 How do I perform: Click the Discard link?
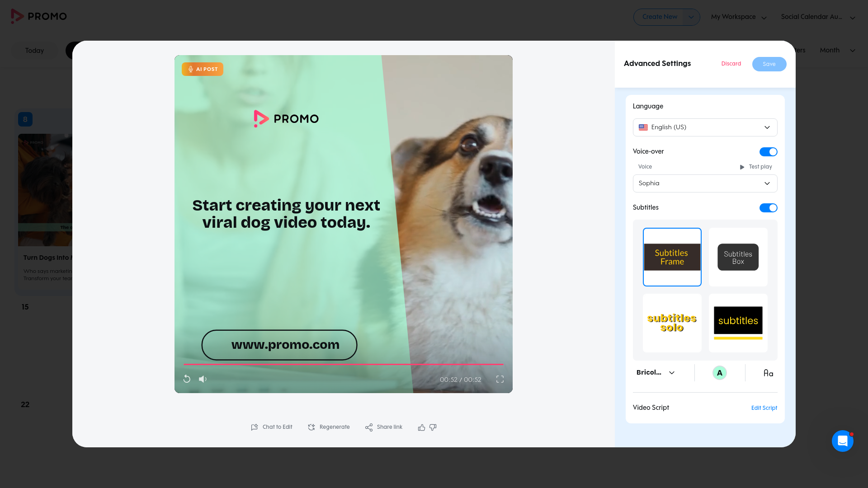(x=731, y=64)
